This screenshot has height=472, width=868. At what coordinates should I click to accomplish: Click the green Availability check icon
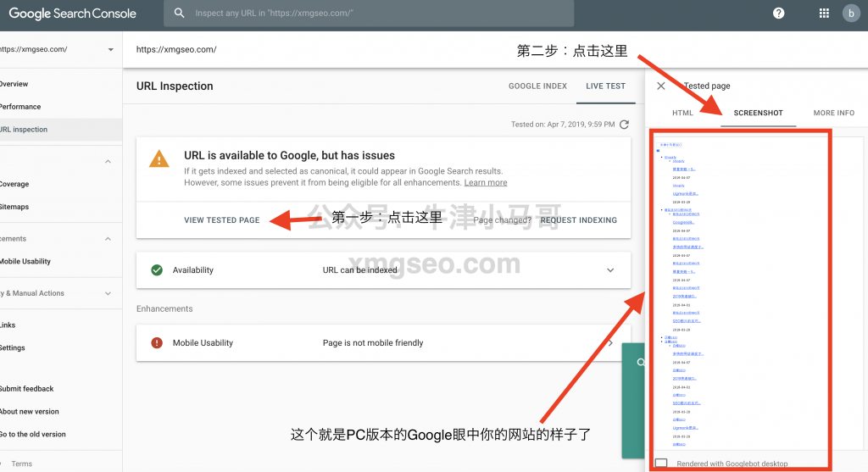157,270
